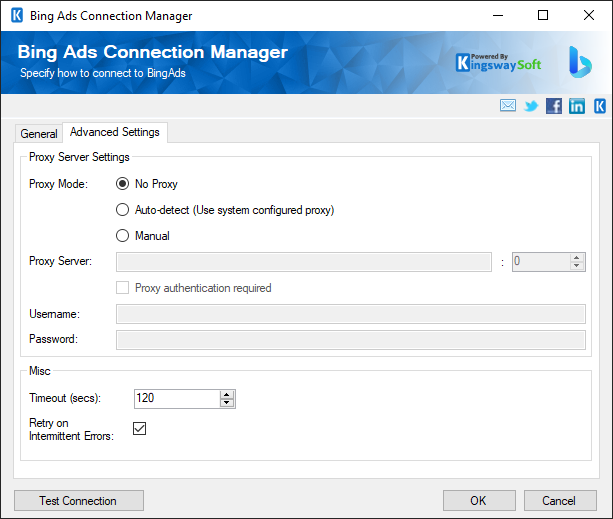Increase proxy port with up arrow
The height and width of the screenshot is (519, 613).
577,258
